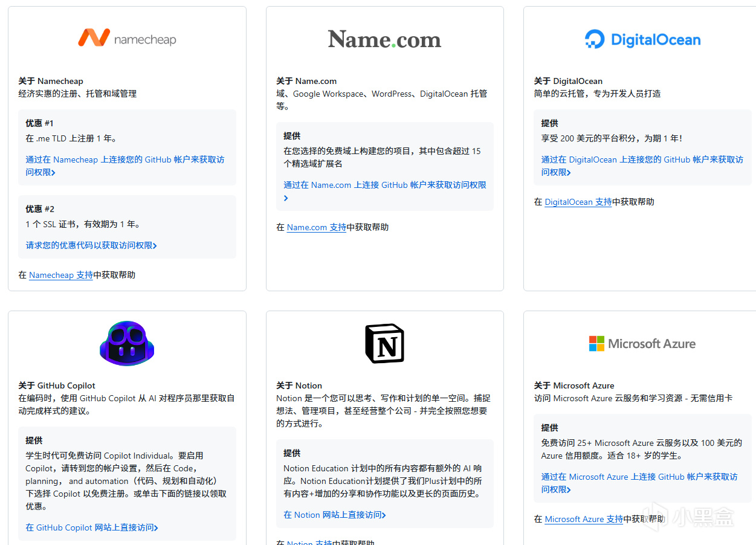Image resolution: width=756 pixels, height=545 pixels.
Task: Click text '在 .me TLD 上注册 1 年。'
Action: coord(71,138)
